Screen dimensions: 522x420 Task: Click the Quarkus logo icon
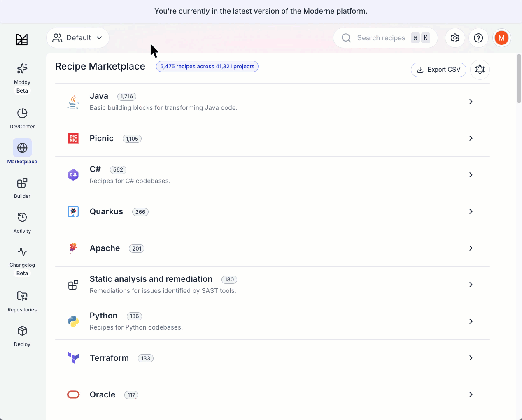73,211
